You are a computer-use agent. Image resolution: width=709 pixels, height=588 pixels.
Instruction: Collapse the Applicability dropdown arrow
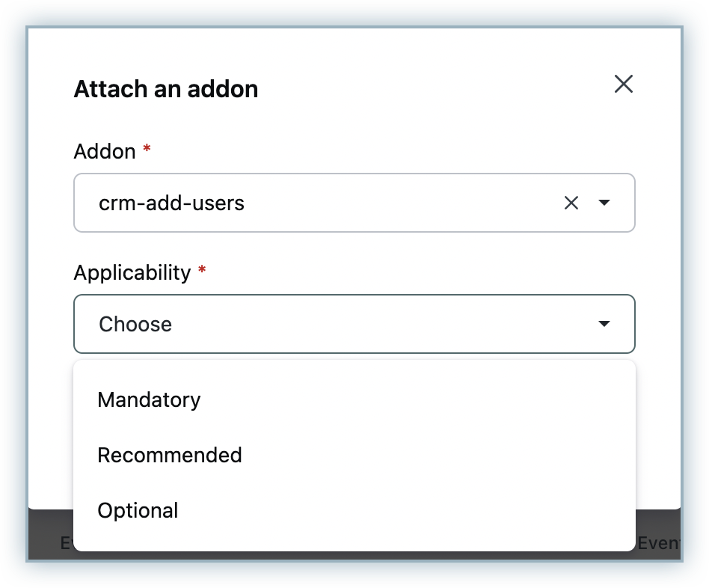coord(604,324)
